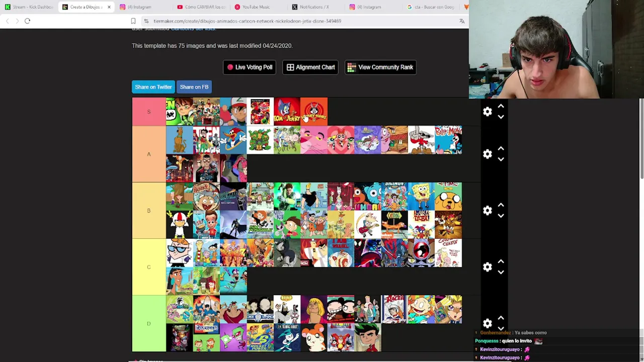Select Woody Woodpecker image

[233, 140]
